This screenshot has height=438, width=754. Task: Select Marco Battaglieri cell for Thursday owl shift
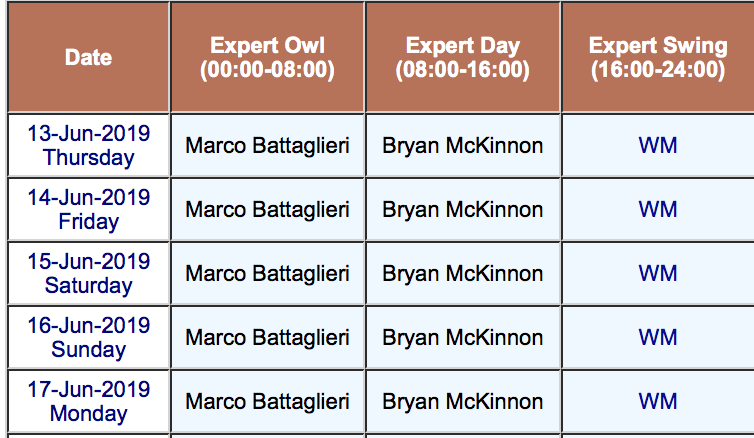coord(267,145)
